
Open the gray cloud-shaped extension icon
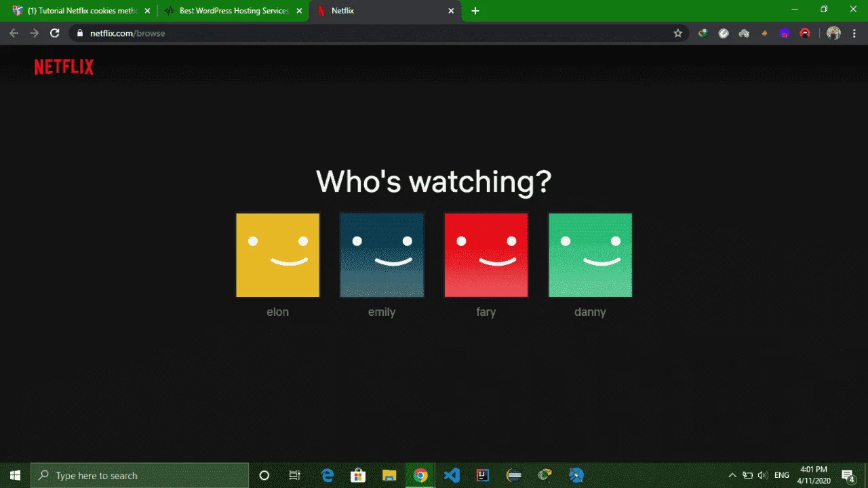coord(744,33)
